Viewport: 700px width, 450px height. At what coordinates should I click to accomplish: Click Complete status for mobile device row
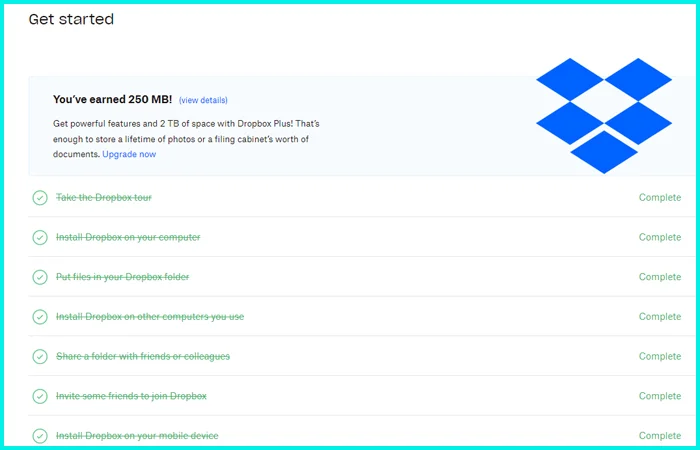[660, 436]
